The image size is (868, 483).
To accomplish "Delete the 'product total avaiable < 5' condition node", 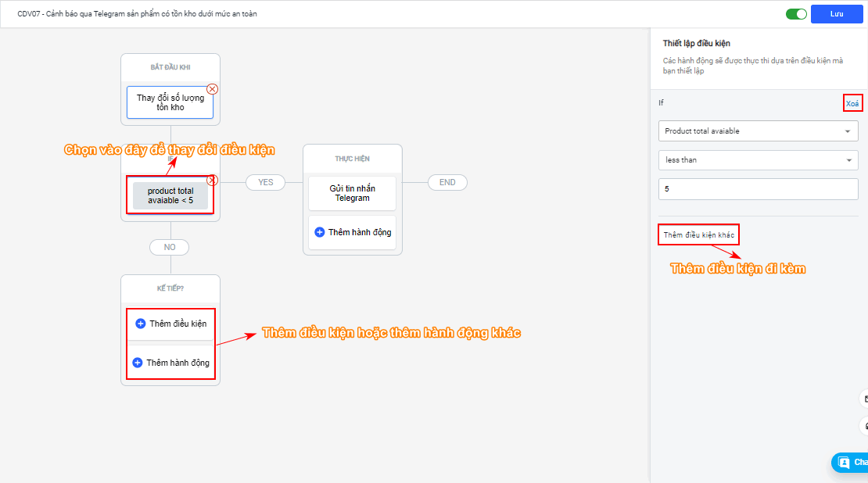I will click(212, 181).
